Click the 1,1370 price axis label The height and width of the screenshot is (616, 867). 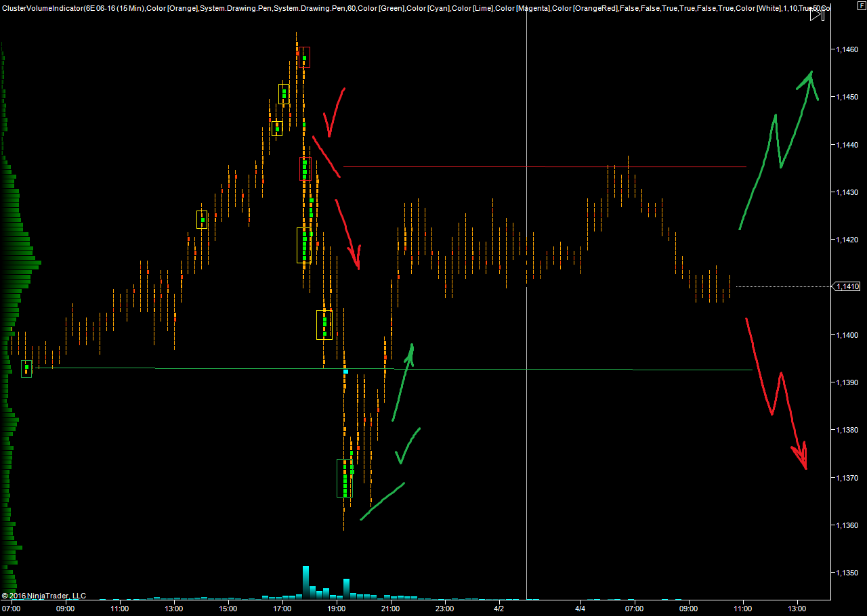coord(847,478)
